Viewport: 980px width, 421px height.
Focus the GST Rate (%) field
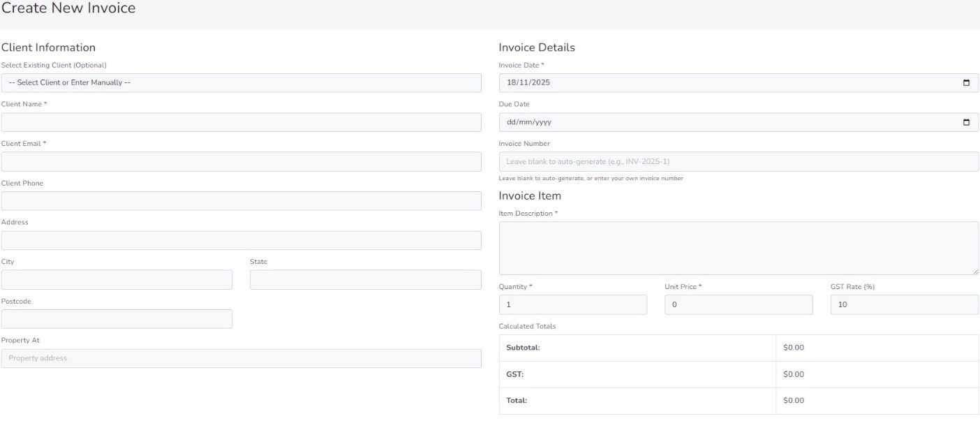pyautogui.click(x=904, y=305)
